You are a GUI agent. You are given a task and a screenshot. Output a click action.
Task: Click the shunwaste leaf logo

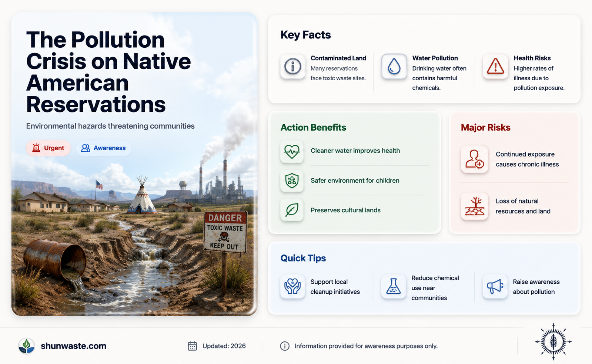click(27, 346)
